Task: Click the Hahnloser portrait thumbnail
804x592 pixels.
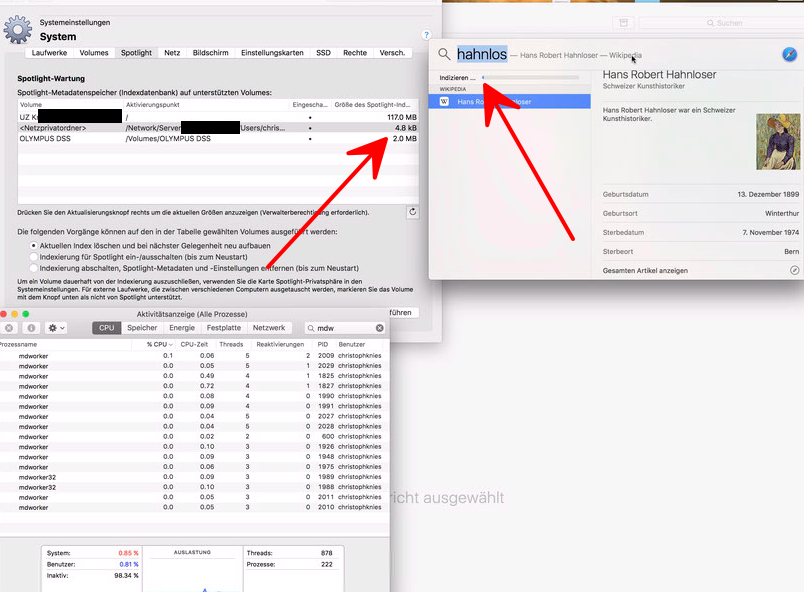Action: (x=778, y=142)
